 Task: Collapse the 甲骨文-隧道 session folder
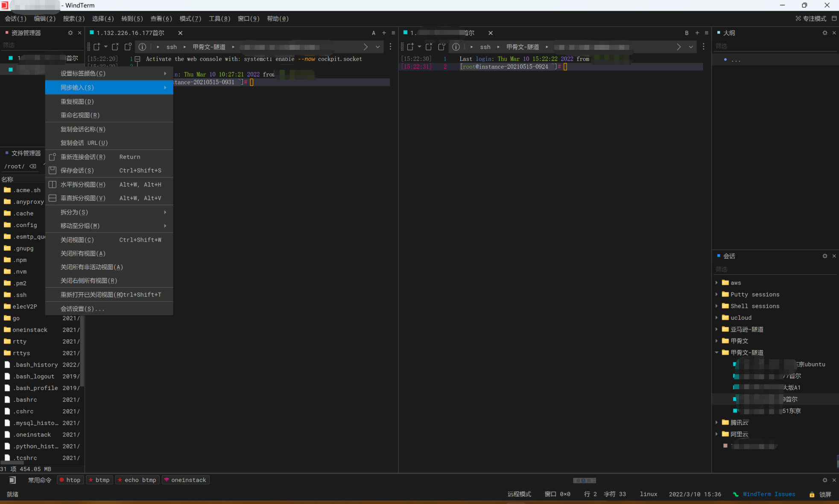point(717,353)
